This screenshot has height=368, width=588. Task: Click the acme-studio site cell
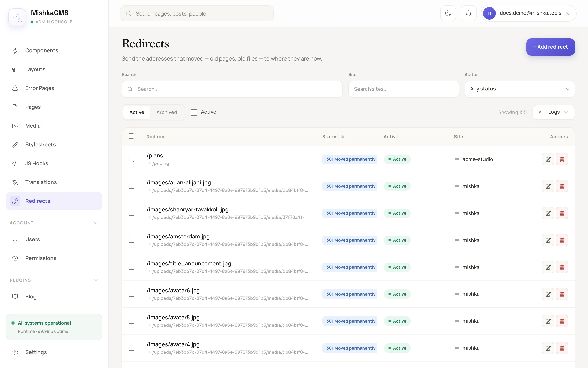tap(474, 159)
